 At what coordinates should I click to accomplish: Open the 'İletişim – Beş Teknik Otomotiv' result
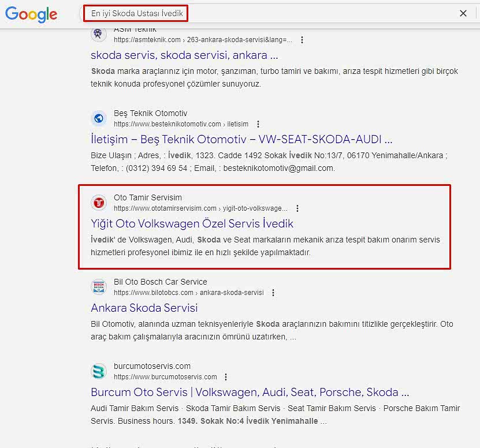[x=241, y=139]
